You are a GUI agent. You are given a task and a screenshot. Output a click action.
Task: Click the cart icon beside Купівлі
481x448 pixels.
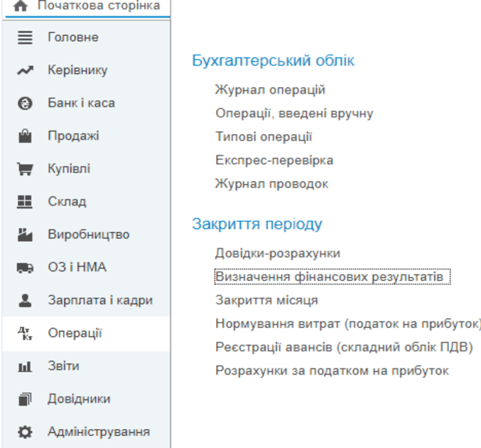[21, 169]
